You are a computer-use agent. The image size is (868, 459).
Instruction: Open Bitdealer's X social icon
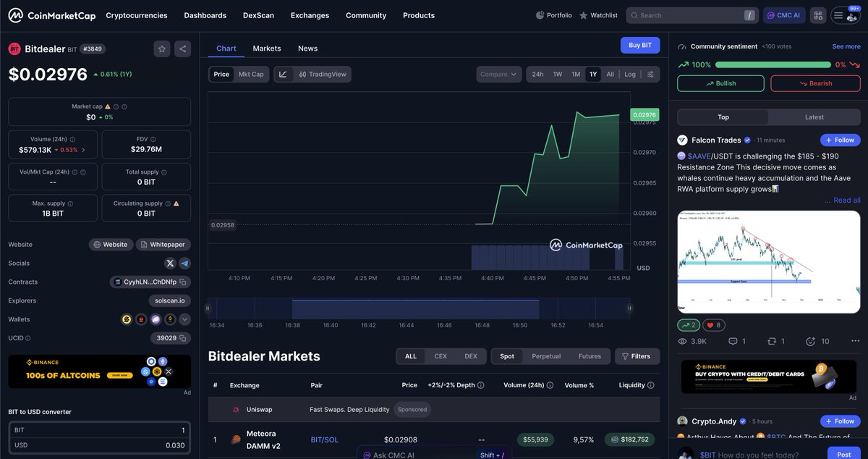(169, 263)
